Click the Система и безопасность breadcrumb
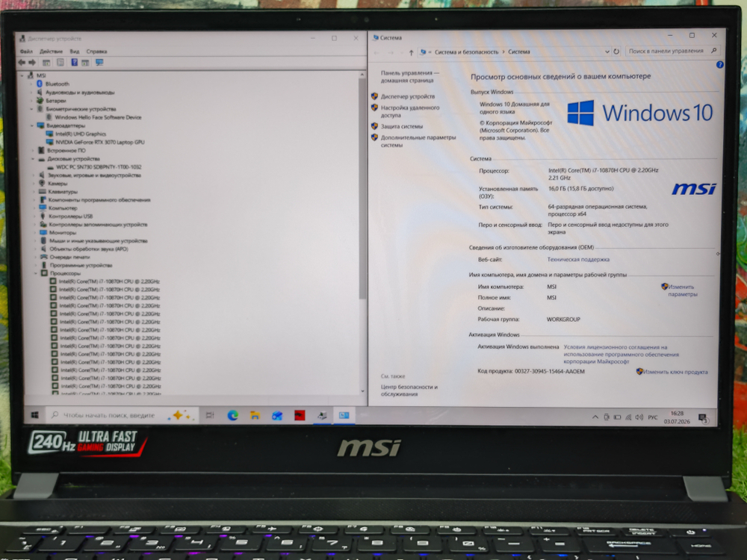The height and width of the screenshot is (560, 747). pos(466,52)
